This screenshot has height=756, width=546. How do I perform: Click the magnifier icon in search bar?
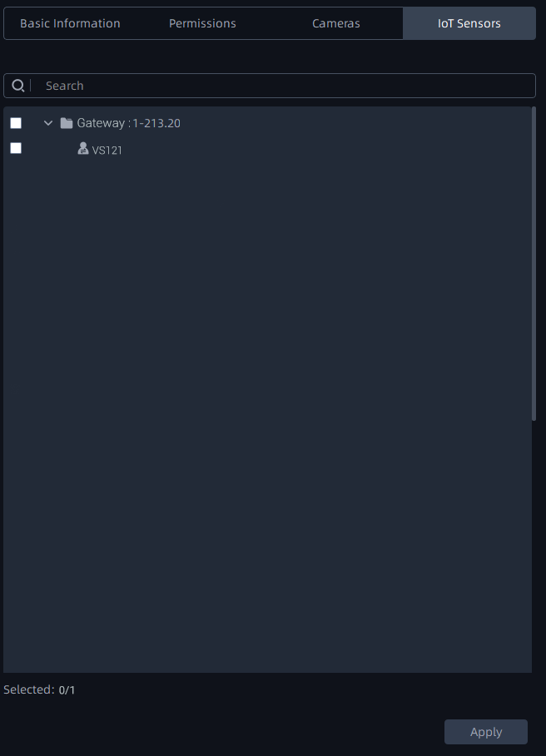pos(17,86)
